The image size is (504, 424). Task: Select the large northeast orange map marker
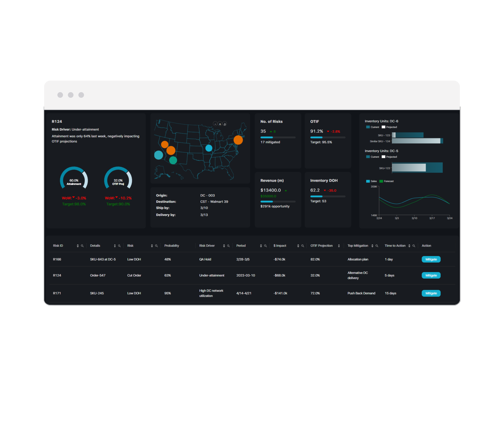coord(238,140)
